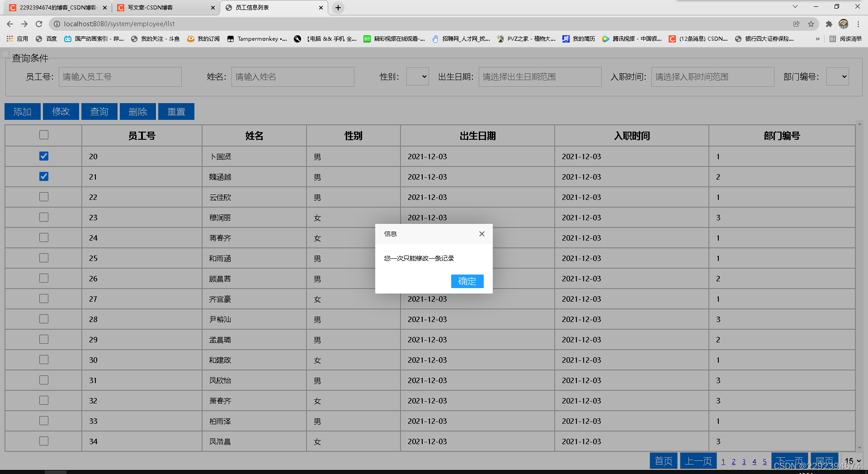This screenshot has height=474, width=868.
Task: Open the 腾讯视频 bookmark
Action: (632, 39)
